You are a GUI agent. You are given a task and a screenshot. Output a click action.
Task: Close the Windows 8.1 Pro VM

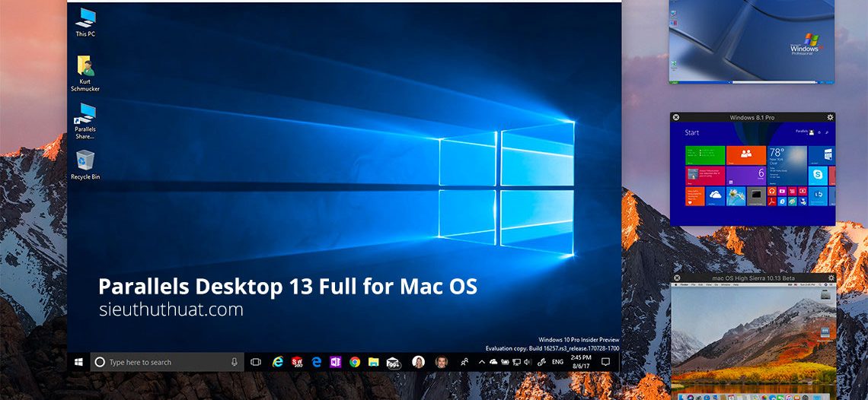point(676,117)
